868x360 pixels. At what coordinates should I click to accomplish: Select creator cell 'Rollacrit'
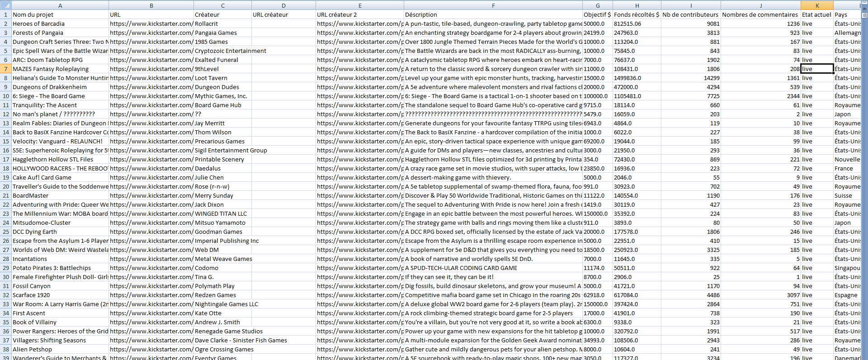pyautogui.click(x=222, y=24)
